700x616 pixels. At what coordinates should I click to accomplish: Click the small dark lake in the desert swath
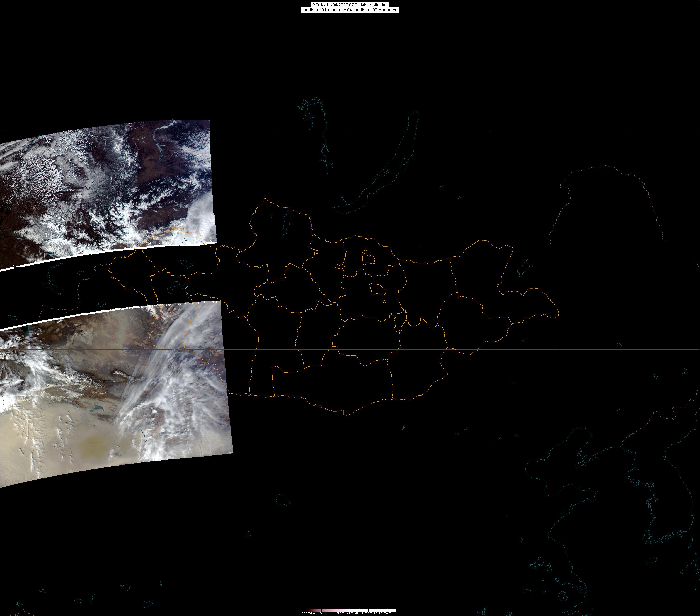click(x=98, y=408)
